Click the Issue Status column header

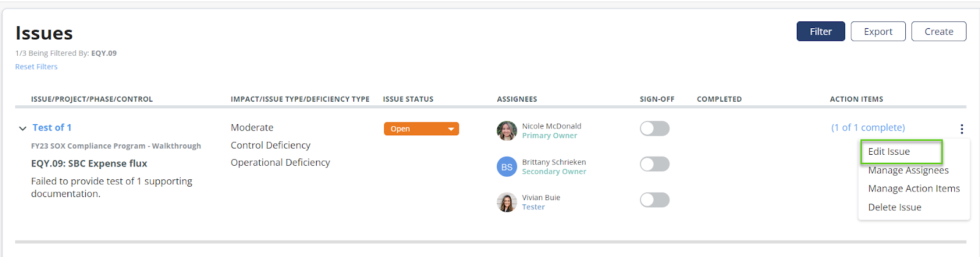pos(408,99)
